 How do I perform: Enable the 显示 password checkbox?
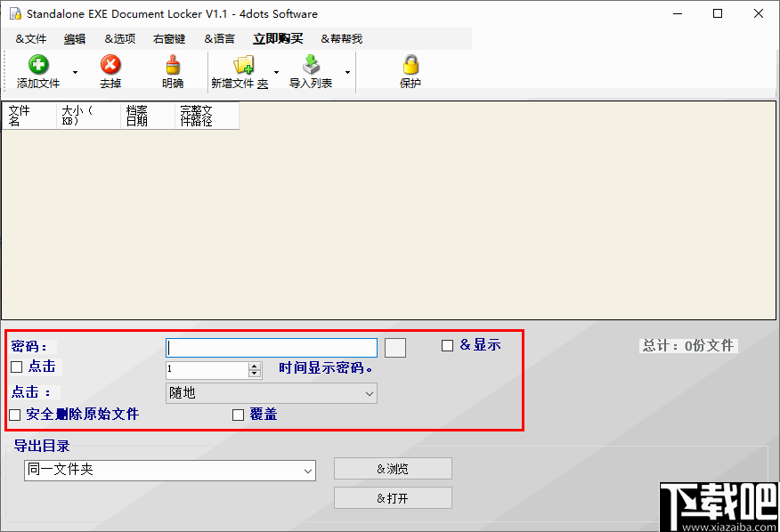tap(447, 345)
